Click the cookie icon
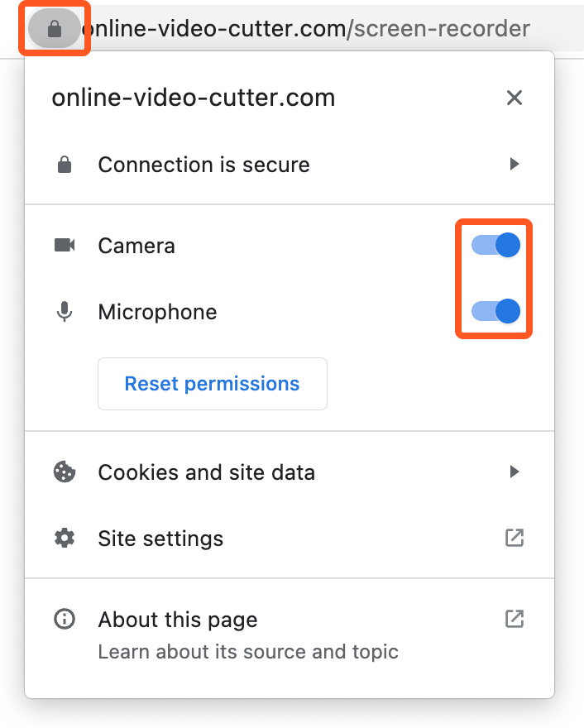Image resolution: width=584 pixels, height=728 pixels. coord(65,472)
